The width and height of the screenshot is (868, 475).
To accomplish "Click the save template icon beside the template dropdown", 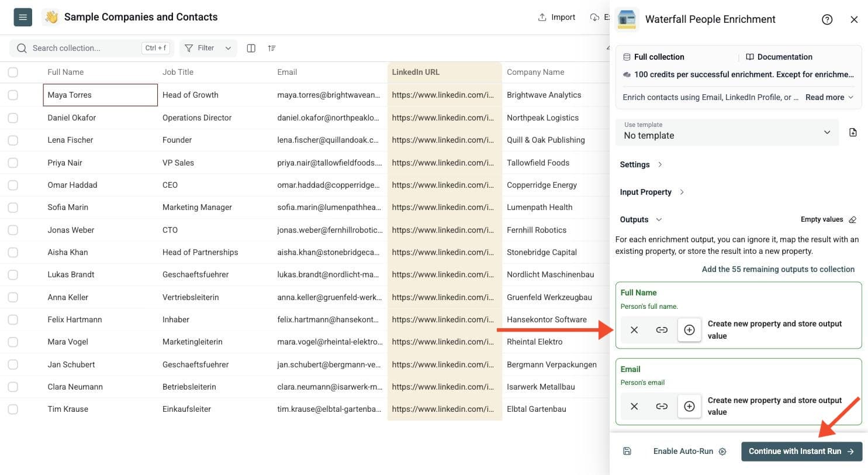I will pyautogui.click(x=853, y=132).
